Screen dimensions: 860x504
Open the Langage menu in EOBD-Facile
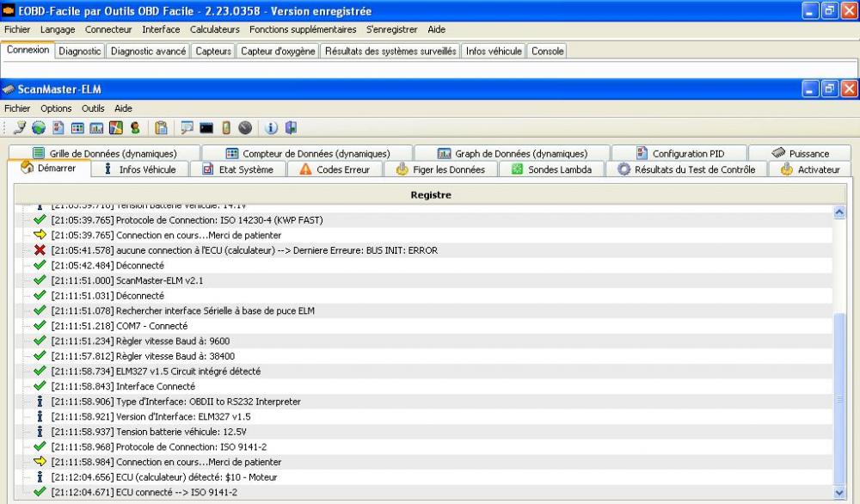(x=58, y=29)
